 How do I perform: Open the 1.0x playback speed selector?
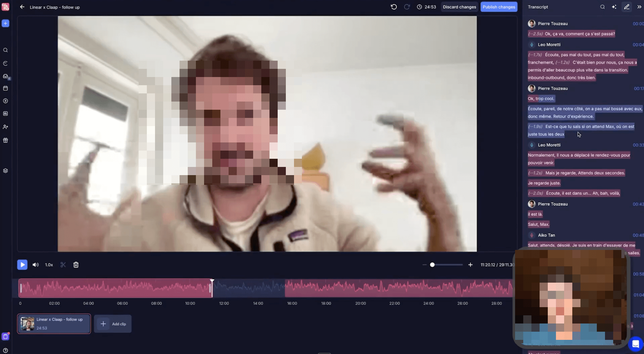(49, 265)
